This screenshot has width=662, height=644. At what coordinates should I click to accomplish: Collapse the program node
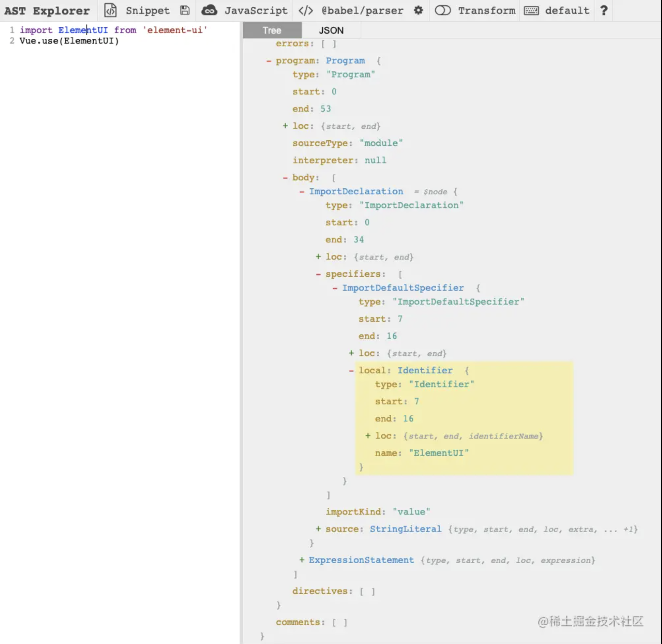(x=268, y=61)
